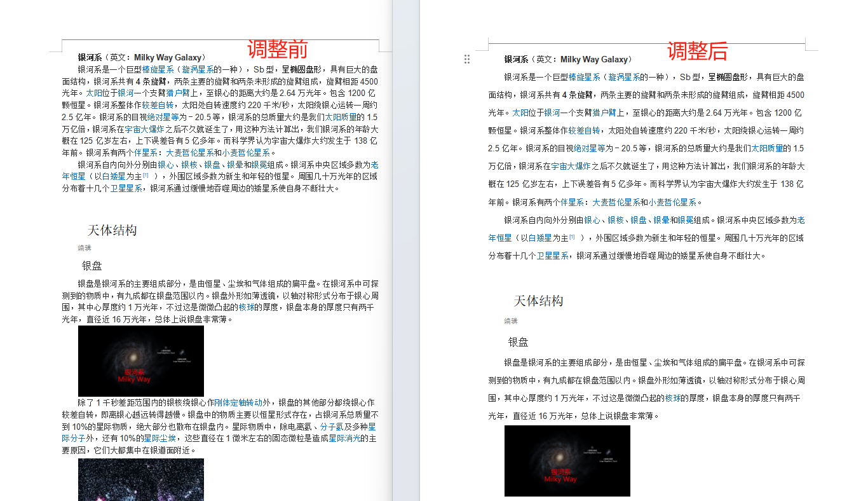Open the 小麦哲伦星系 link in left document
The width and height of the screenshot is (868, 501).
point(246,153)
